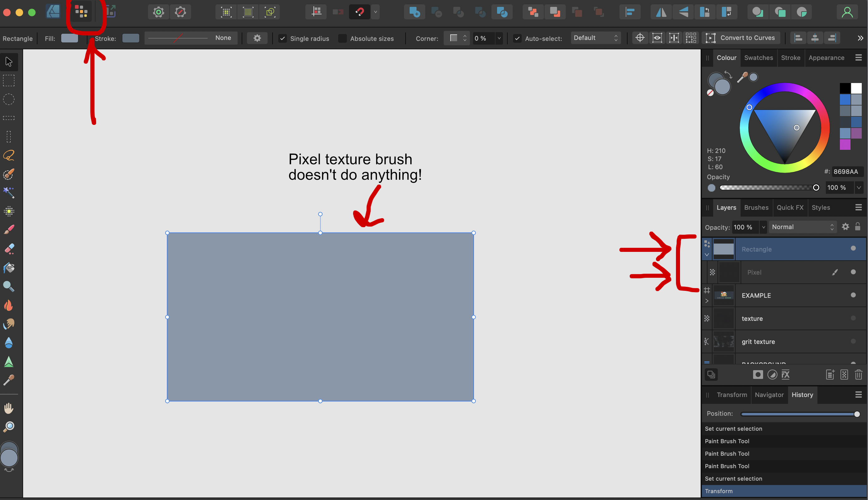Switch to the Navigator tab

(x=769, y=395)
